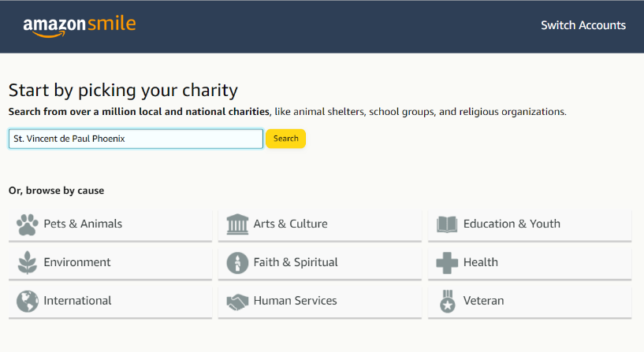
Task: Click the museum building Arts & Culture icon
Action: (x=237, y=224)
